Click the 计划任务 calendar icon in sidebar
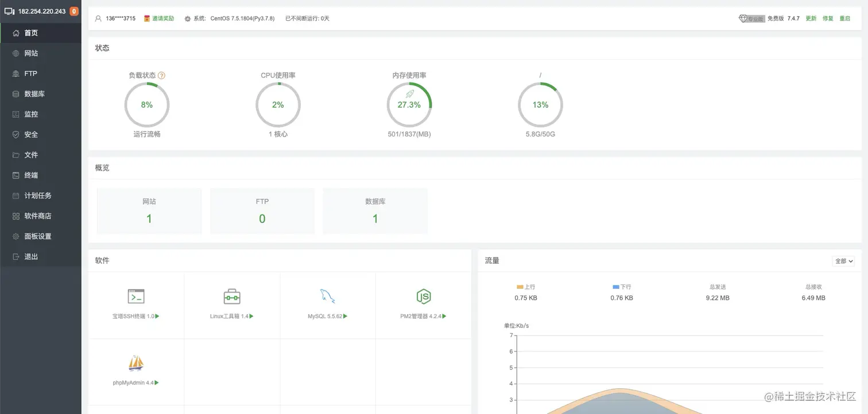Image resolution: width=868 pixels, height=414 pixels. (x=16, y=196)
